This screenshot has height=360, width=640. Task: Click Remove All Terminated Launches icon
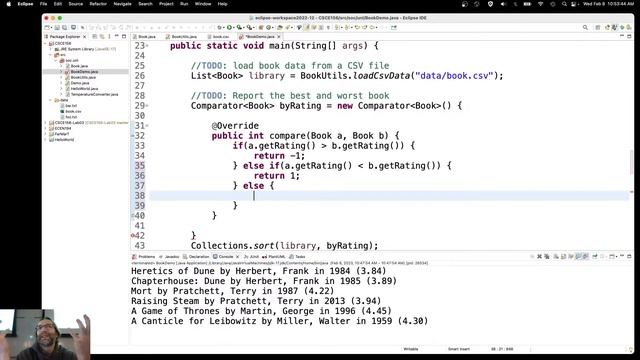point(547,257)
